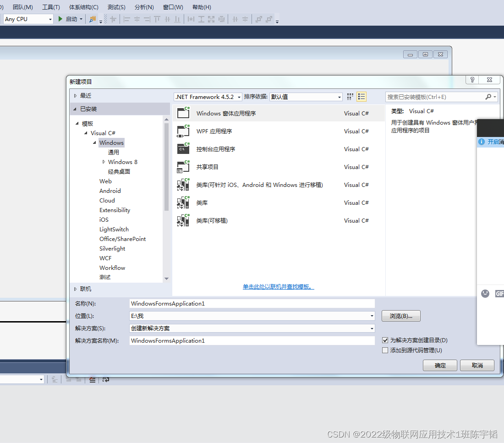The height and width of the screenshot is (443, 504).
Task: Click the 浏览(B)... button
Action: (x=401, y=316)
